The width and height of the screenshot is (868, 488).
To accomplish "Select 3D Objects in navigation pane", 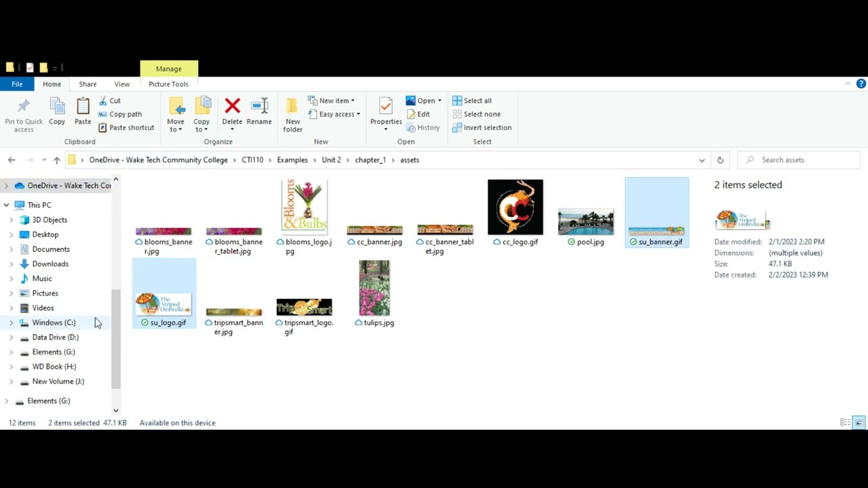I will click(x=50, y=220).
